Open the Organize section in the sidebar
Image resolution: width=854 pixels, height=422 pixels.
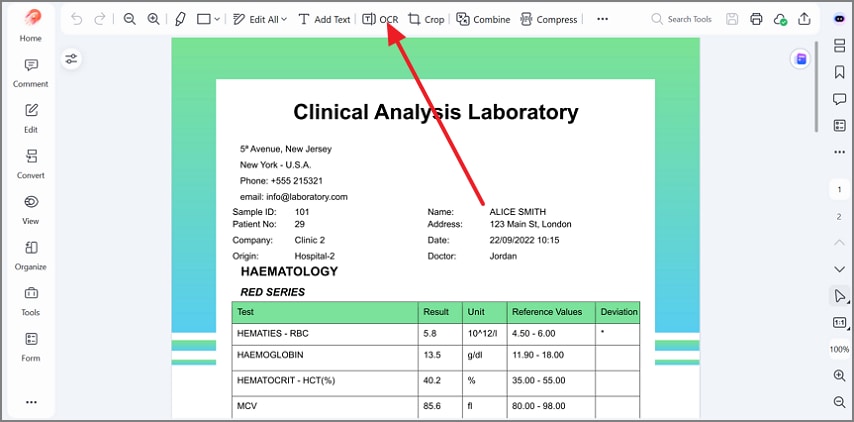click(30, 256)
